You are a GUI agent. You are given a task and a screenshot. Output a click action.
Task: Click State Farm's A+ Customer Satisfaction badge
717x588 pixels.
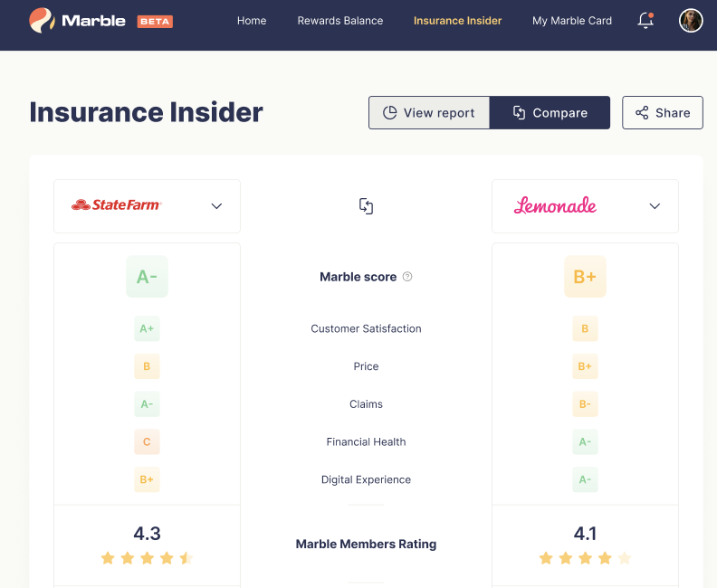[x=147, y=329]
